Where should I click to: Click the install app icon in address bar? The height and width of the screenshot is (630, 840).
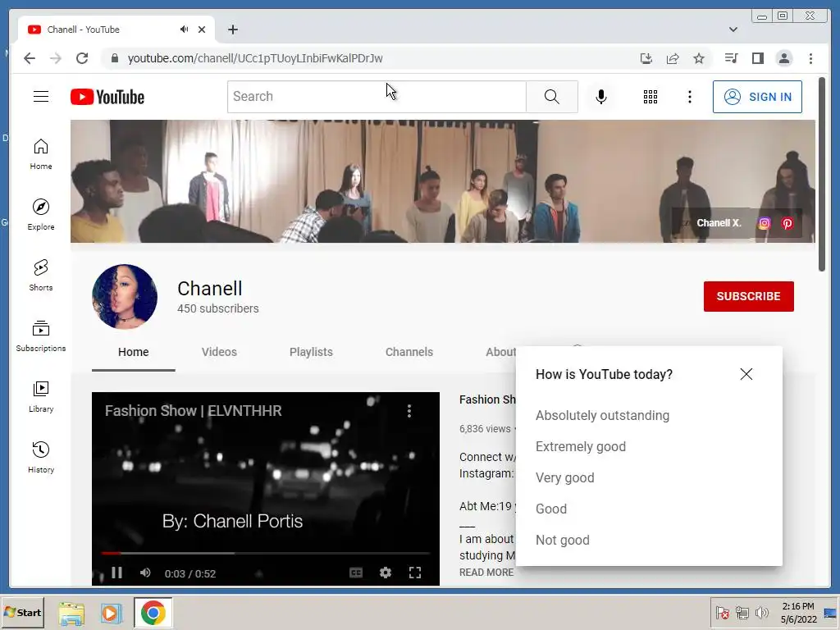pyautogui.click(x=646, y=58)
